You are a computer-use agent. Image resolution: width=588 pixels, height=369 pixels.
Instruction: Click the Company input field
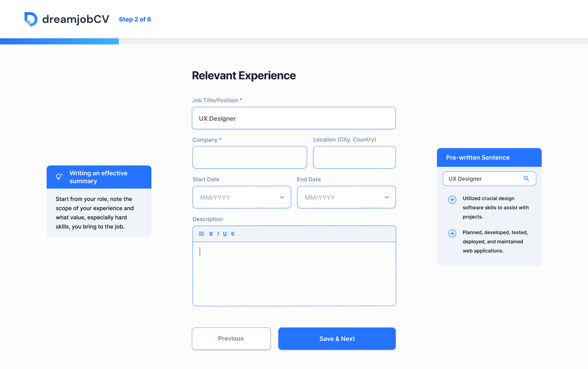click(250, 157)
